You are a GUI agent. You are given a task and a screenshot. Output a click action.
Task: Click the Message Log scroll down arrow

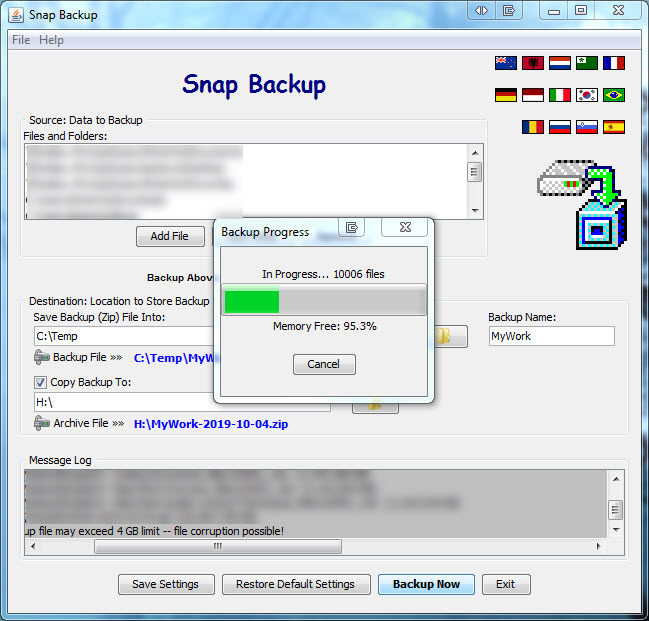pyautogui.click(x=616, y=530)
